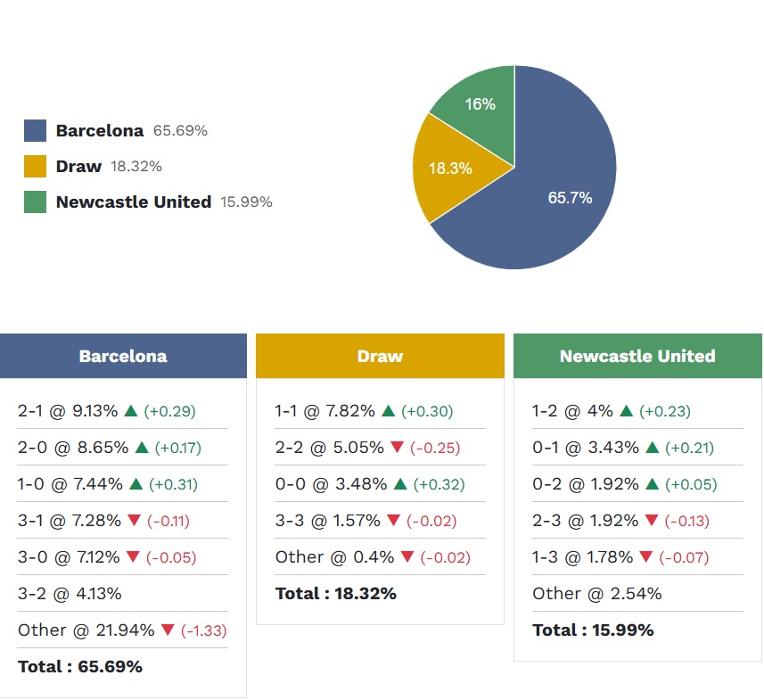Click the blue Barcelona legend color swatch

pyautogui.click(x=35, y=131)
